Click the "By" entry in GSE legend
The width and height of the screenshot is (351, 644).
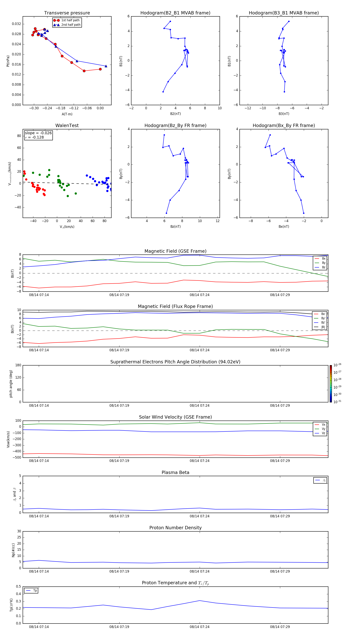[320, 263]
